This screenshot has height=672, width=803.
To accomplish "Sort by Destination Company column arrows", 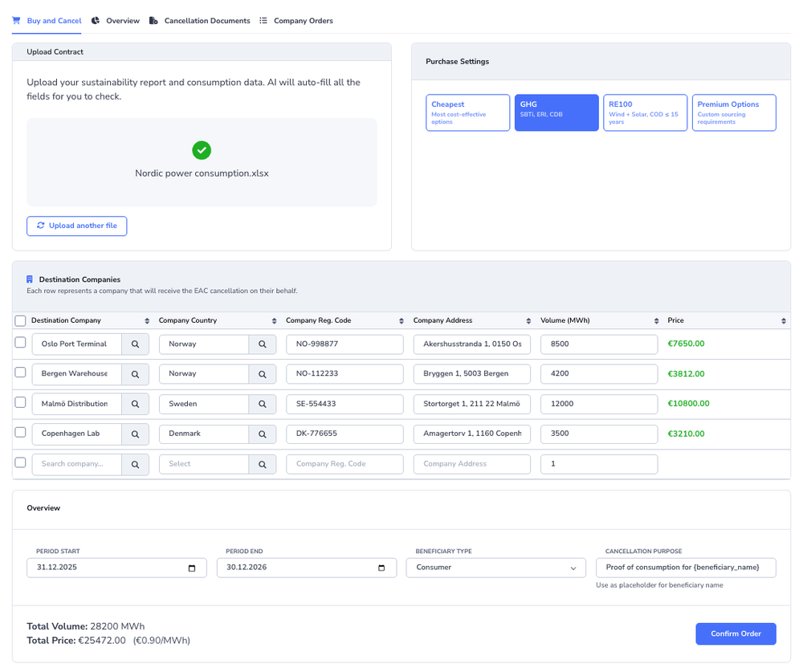I will [147, 321].
